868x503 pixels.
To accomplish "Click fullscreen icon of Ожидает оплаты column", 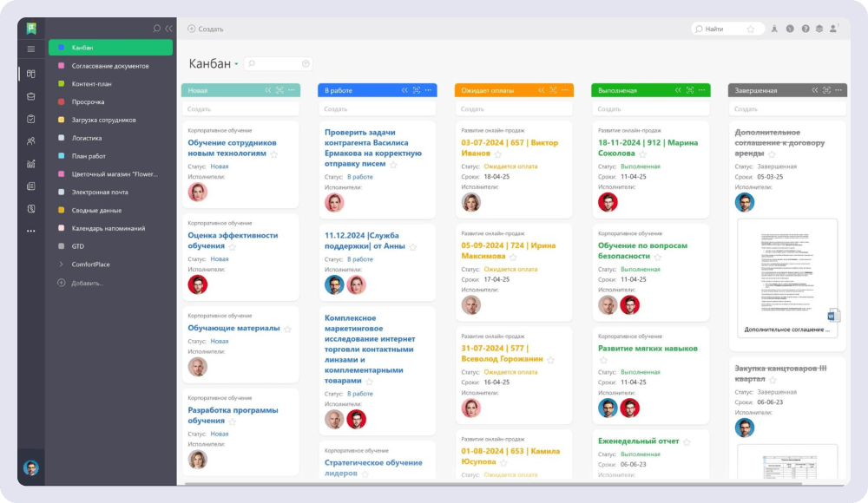I will point(553,90).
